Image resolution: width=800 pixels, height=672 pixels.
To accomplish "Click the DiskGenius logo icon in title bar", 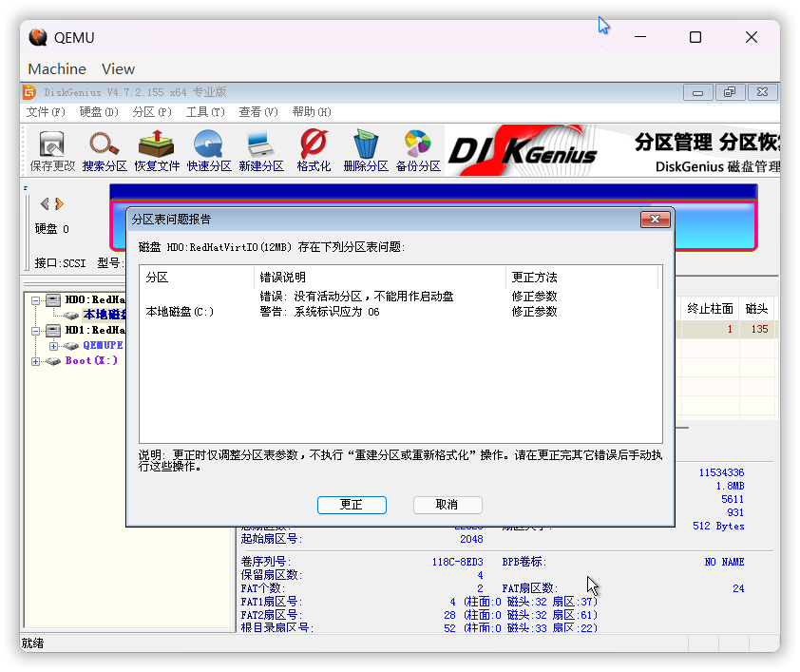I will point(29,92).
